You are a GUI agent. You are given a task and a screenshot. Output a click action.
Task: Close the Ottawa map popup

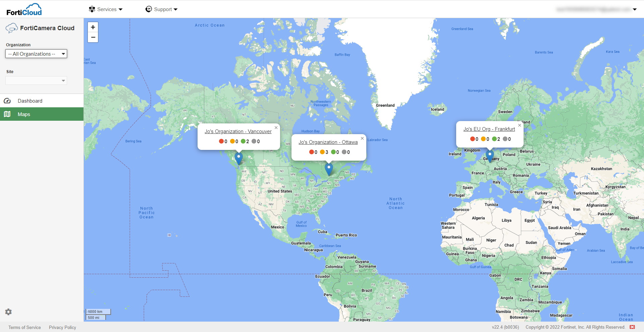tap(362, 138)
